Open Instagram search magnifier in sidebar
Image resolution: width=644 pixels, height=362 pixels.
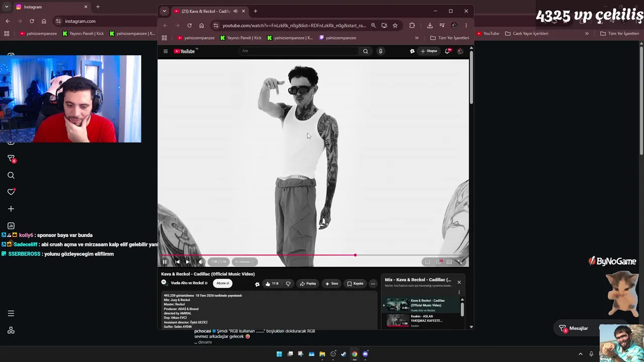tap(11, 175)
